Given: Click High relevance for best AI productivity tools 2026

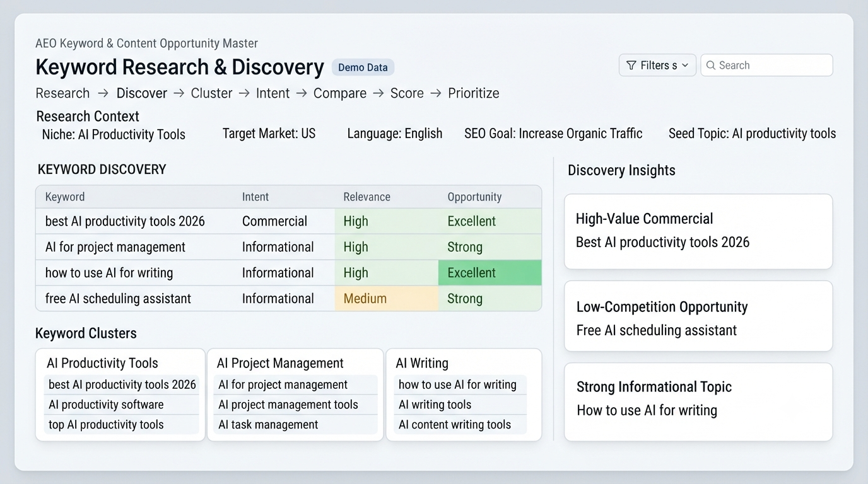Looking at the screenshot, I should point(386,221).
